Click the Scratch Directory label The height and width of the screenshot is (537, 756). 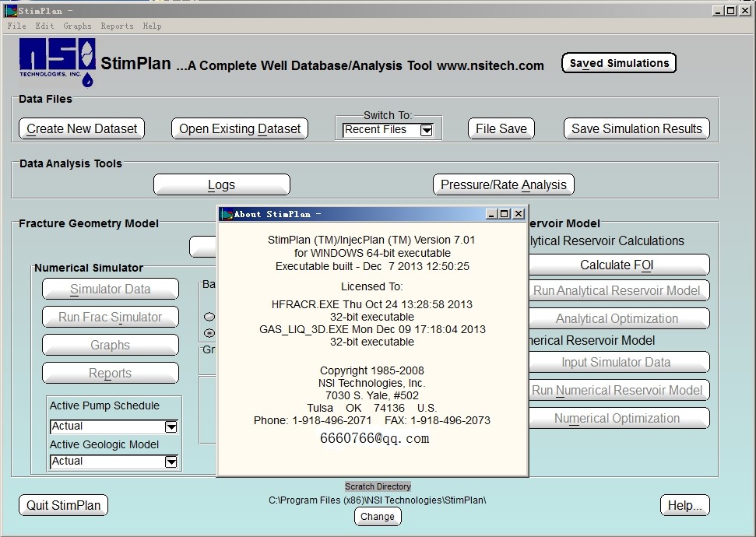(x=378, y=486)
